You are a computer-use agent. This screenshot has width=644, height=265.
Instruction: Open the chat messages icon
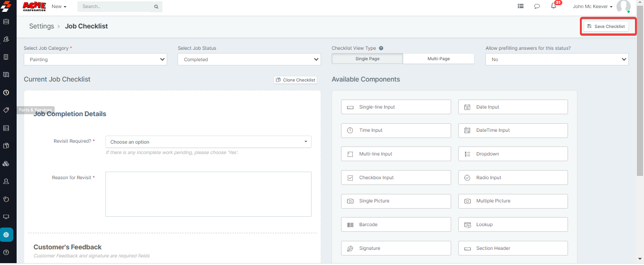tap(537, 7)
